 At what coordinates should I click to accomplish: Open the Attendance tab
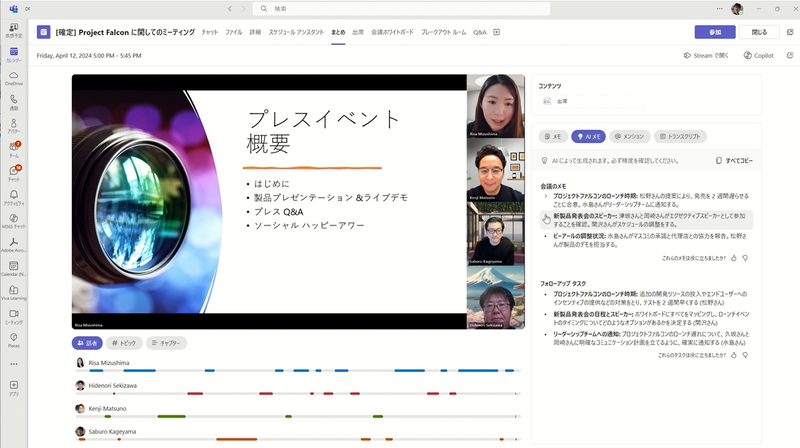tap(358, 32)
